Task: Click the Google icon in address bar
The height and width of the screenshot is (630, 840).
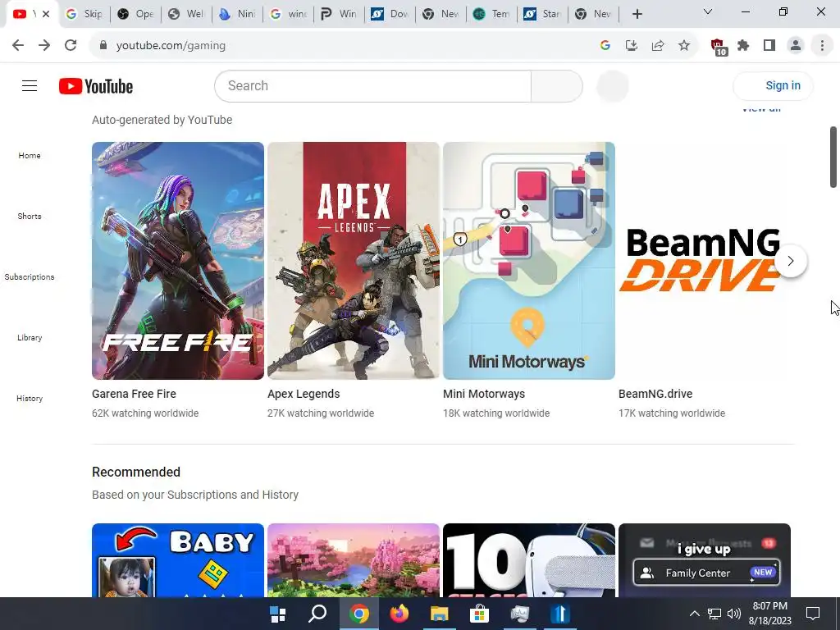Action: point(605,46)
